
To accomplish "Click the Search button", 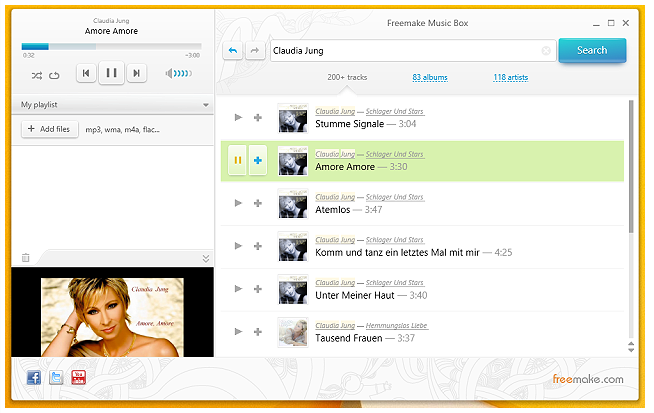I will tap(592, 50).
